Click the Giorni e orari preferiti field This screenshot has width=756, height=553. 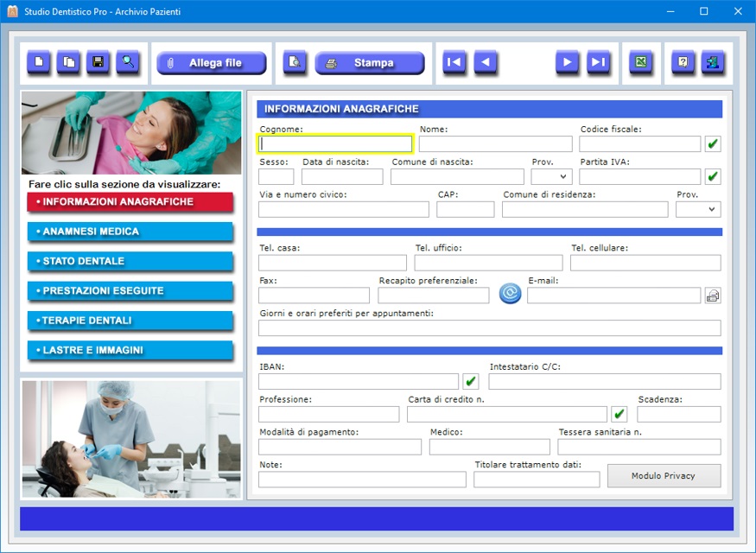[490, 327]
